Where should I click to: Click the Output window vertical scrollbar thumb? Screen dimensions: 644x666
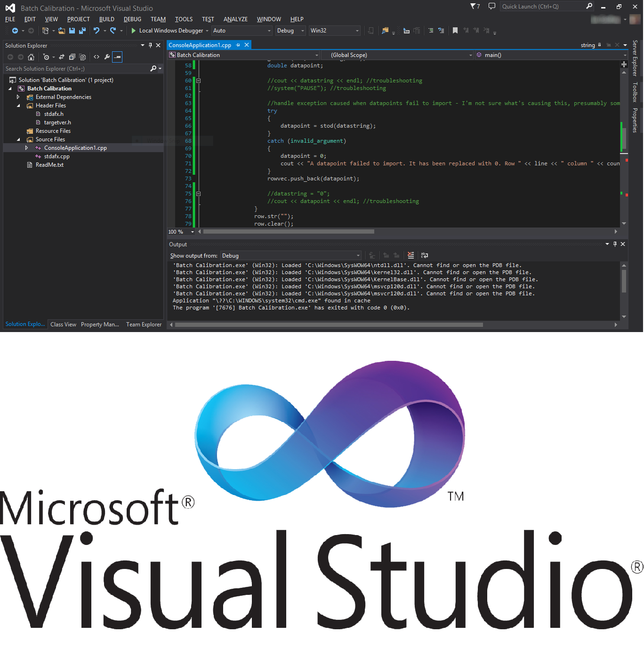tap(624, 281)
